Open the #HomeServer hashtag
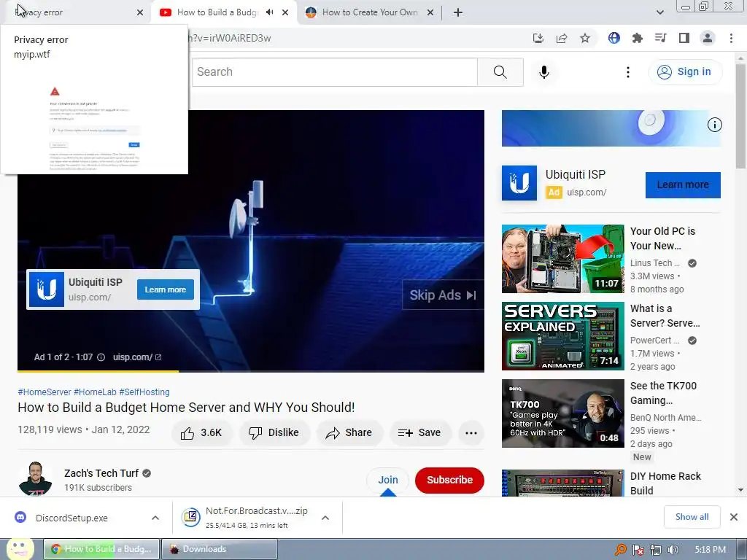The image size is (747, 560). 44,392
